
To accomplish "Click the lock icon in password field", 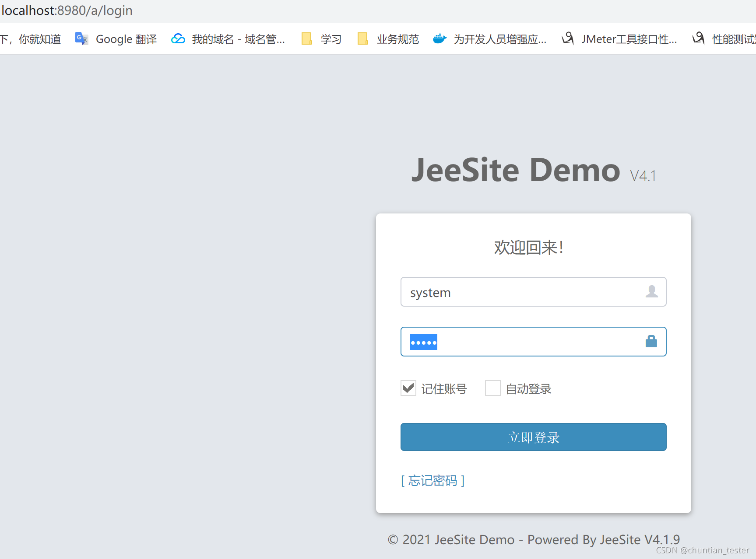I will [x=651, y=341].
